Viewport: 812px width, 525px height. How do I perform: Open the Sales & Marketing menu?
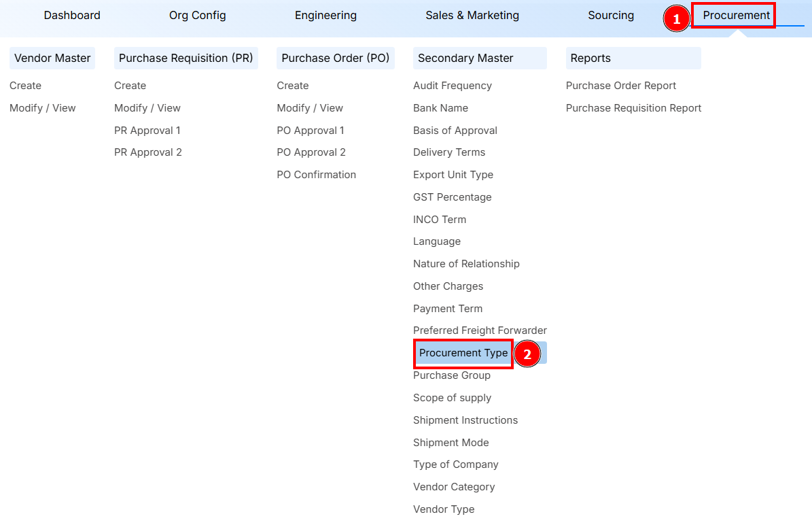click(472, 15)
